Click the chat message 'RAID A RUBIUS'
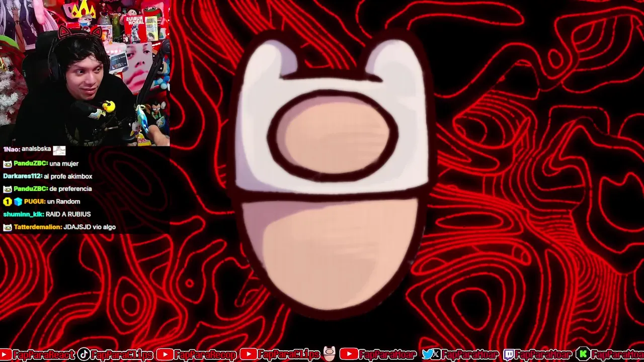 coord(68,214)
